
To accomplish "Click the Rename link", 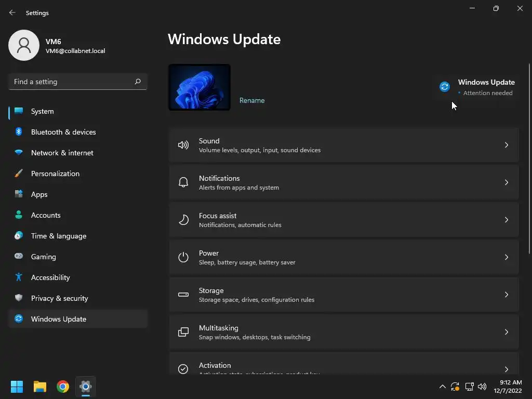I will point(252,100).
